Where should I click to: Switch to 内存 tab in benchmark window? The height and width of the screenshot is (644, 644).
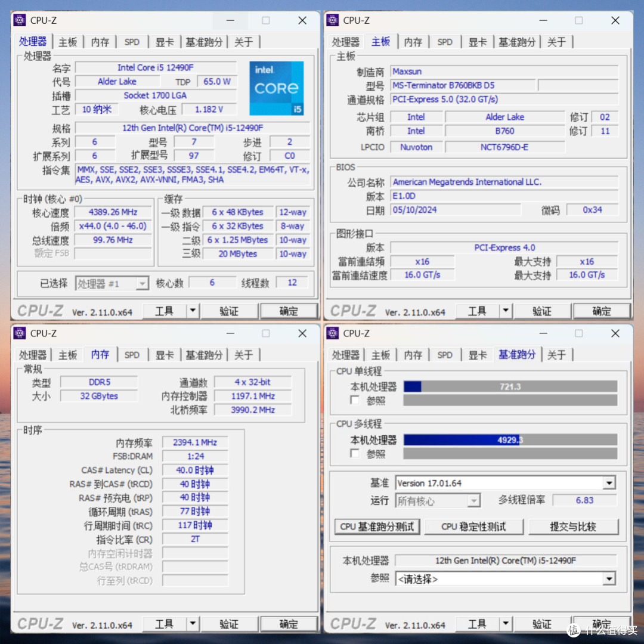point(413,355)
